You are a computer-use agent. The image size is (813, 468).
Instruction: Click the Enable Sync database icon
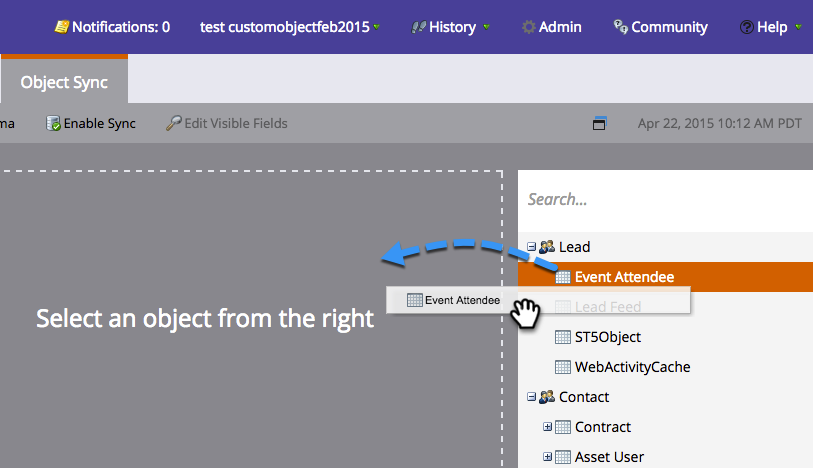(x=53, y=123)
